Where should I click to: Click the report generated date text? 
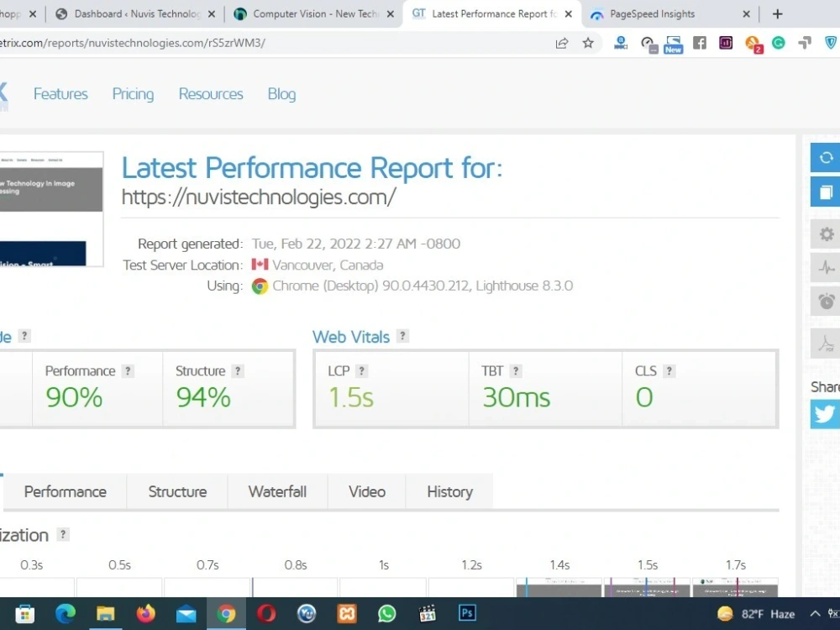[356, 244]
